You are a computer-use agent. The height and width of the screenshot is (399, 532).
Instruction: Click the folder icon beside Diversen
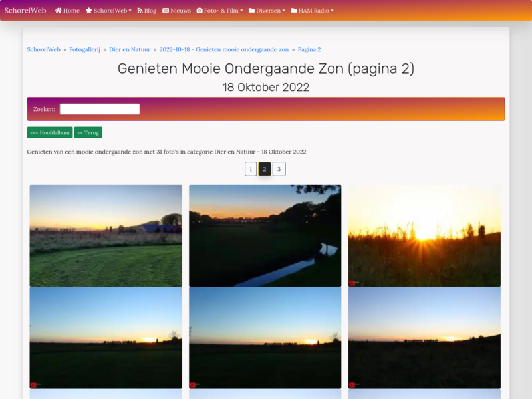252,11
